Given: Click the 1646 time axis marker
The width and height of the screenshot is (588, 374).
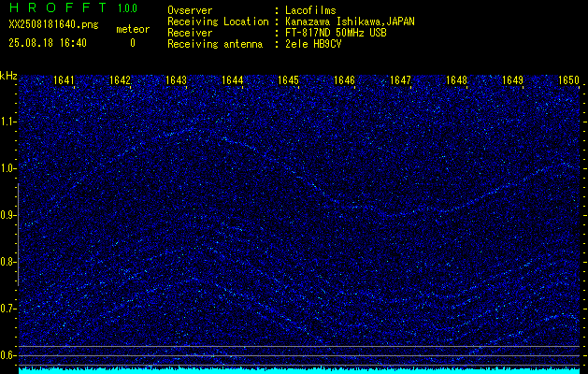Looking at the screenshot, I should [x=344, y=80].
